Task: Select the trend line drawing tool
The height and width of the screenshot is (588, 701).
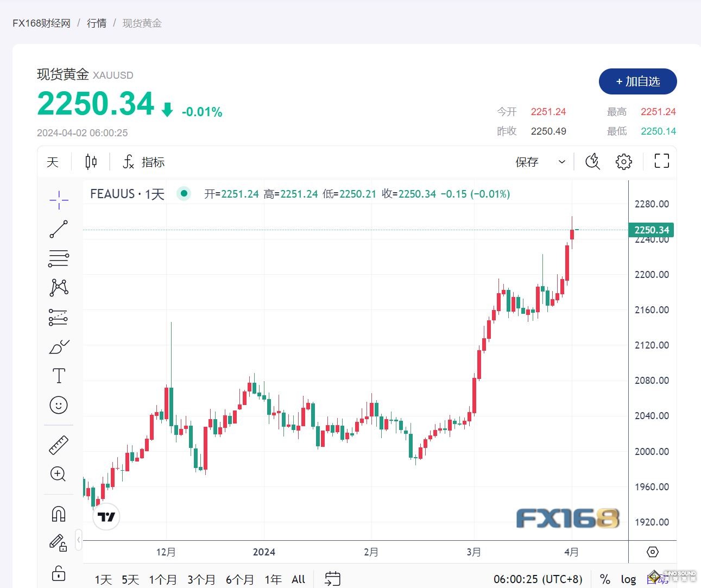Action: click(59, 229)
